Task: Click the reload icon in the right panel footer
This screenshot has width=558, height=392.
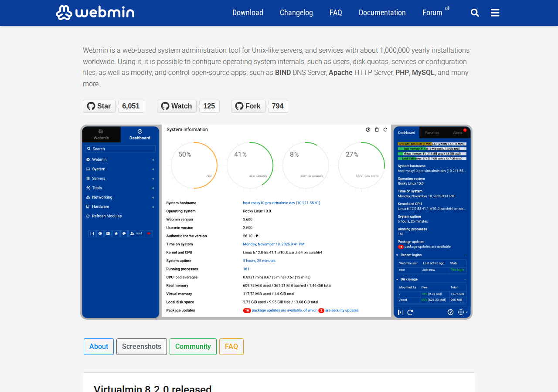Action: pos(410,312)
